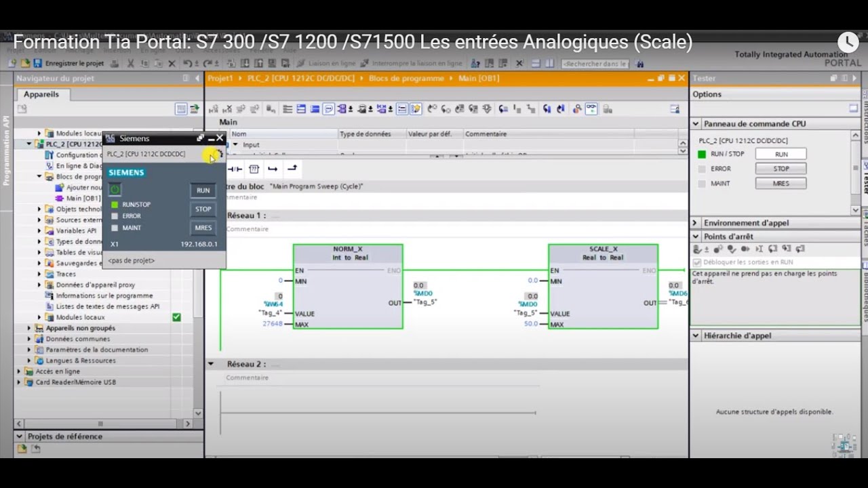Click STOP in the PLCSIM window
The image size is (868, 488).
pyautogui.click(x=203, y=209)
